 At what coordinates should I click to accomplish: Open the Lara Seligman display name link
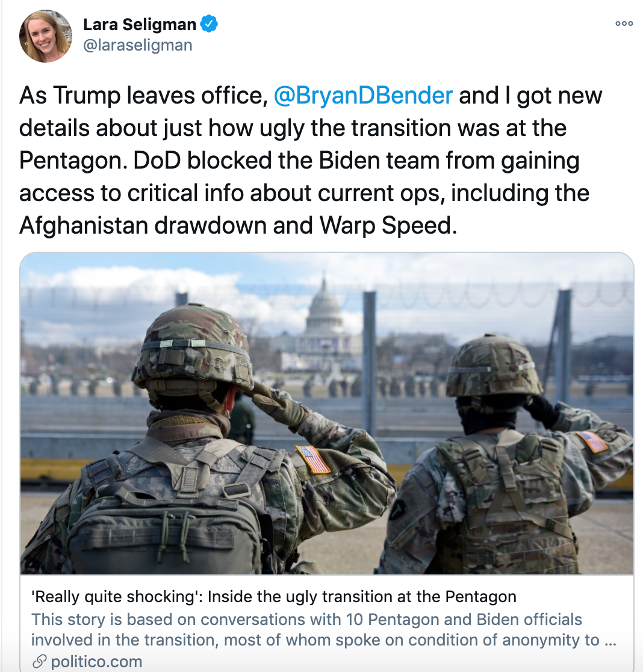tap(140, 25)
